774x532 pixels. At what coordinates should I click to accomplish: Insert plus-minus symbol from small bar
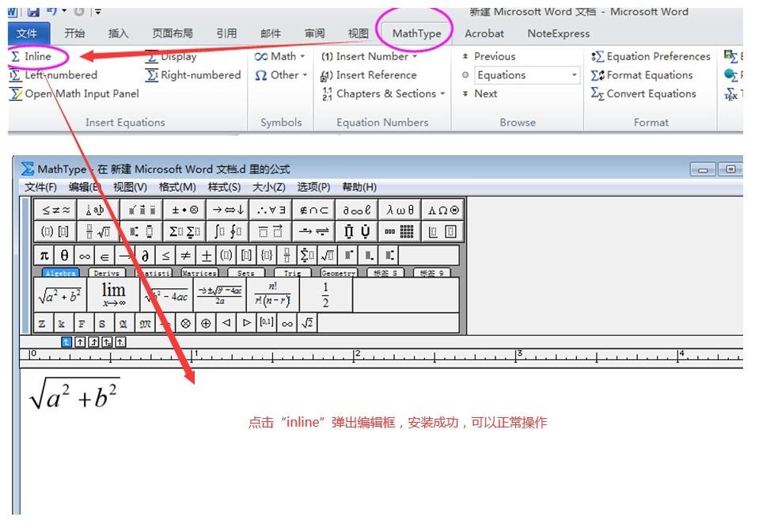click(x=206, y=256)
